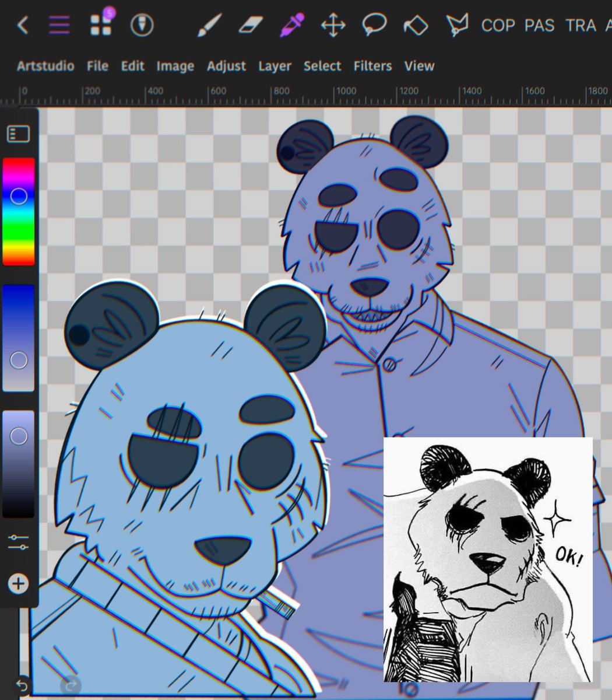Toggle the color panel view icon
This screenshot has width=612, height=700.
click(x=18, y=132)
